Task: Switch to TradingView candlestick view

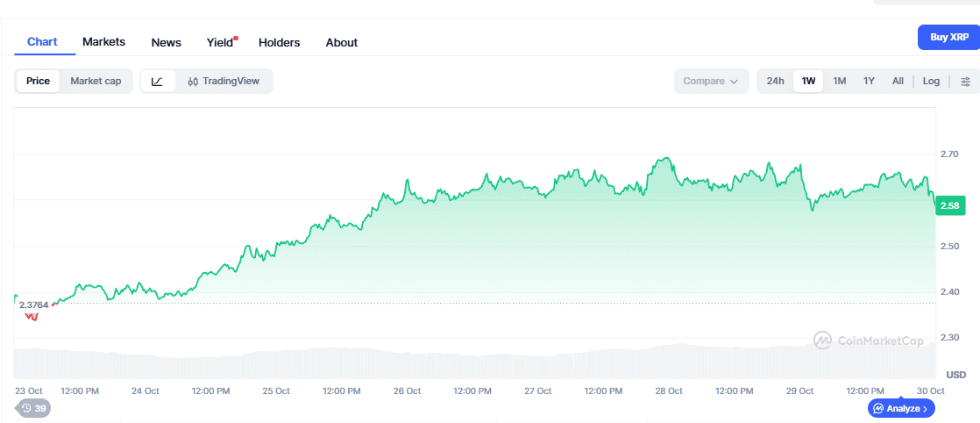Action: pyautogui.click(x=224, y=82)
